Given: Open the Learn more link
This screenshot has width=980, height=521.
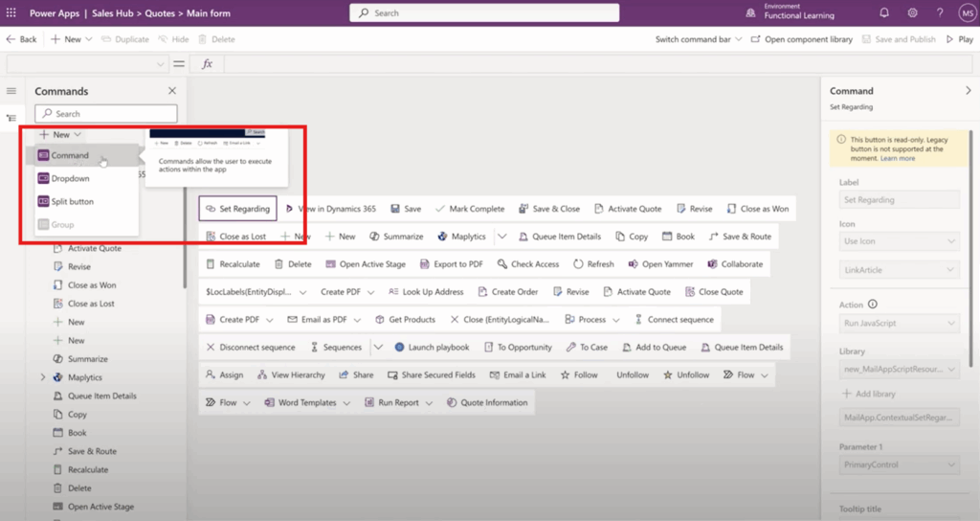Looking at the screenshot, I should 898,158.
